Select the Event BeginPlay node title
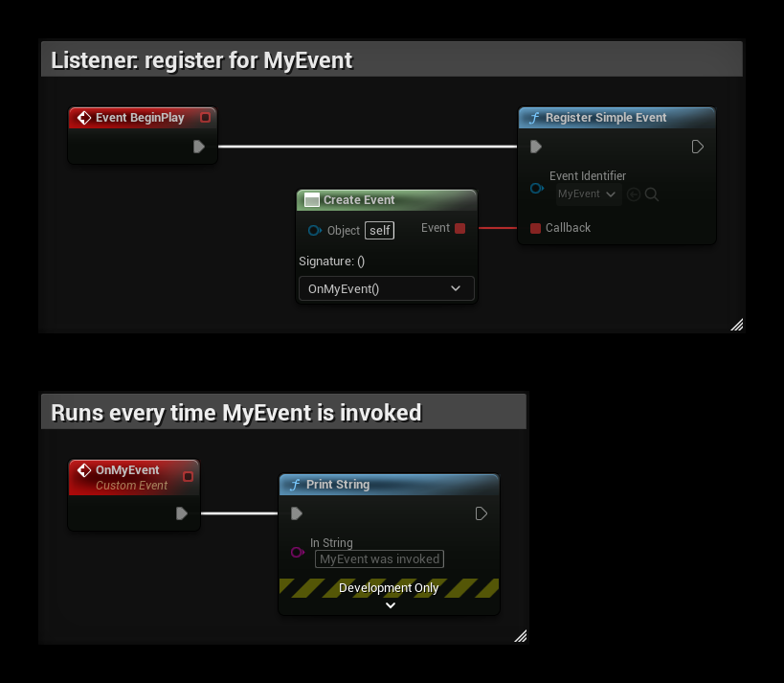The image size is (784, 683). pyautogui.click(x=140, y=118)
